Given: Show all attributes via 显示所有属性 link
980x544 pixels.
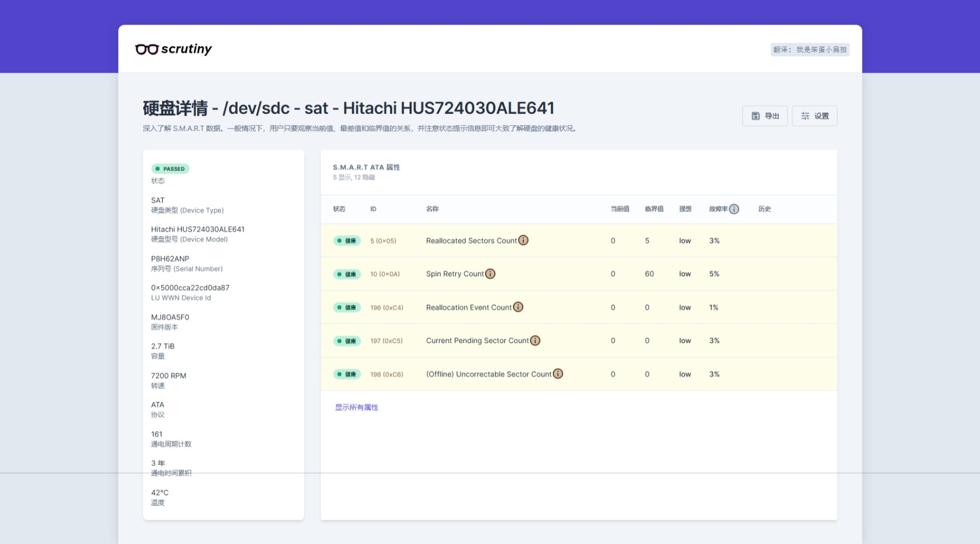Looking at the screenshot, I should (357, 407).
